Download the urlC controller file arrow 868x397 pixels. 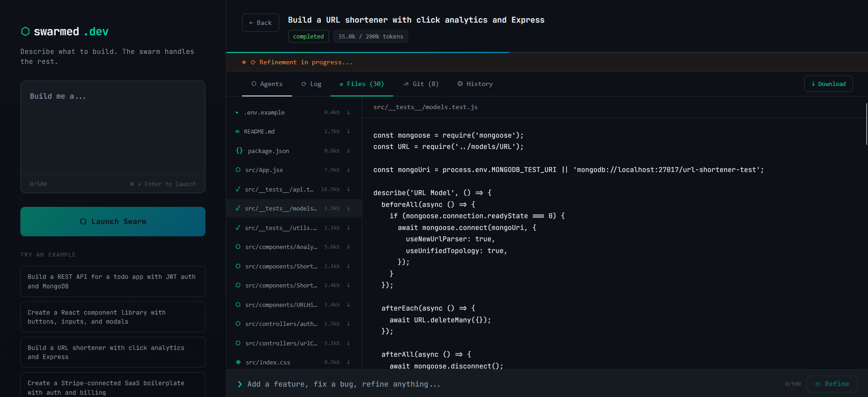pyautogui.click(x=348, y=343)
